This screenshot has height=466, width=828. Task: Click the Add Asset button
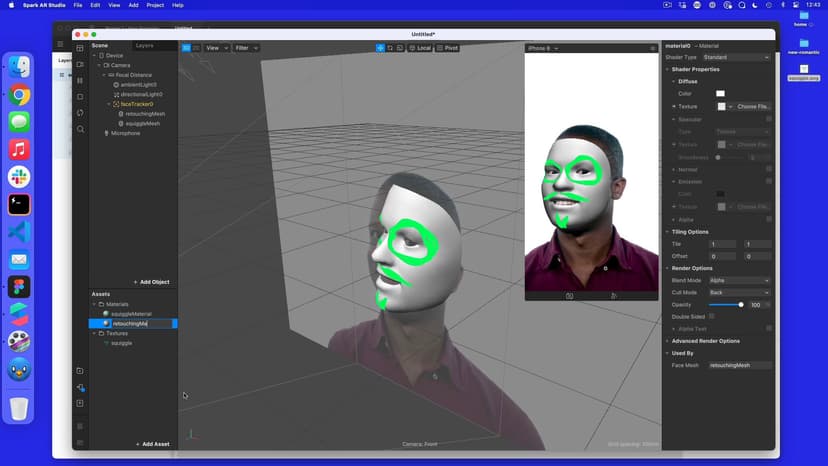point(153,444)
